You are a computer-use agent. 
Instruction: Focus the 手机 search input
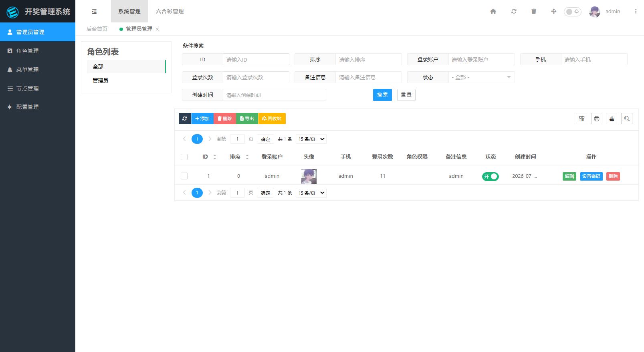[x=594, y=59]
